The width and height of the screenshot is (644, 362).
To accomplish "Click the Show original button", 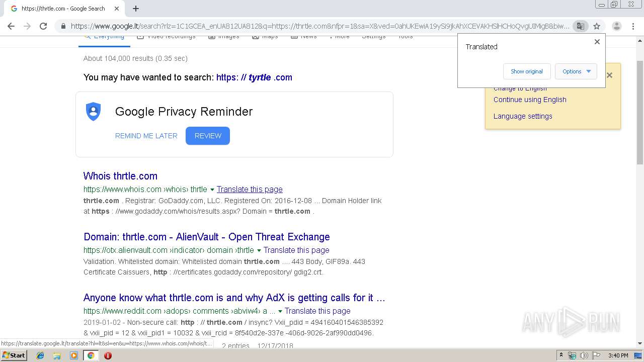I will pos(527,71).
